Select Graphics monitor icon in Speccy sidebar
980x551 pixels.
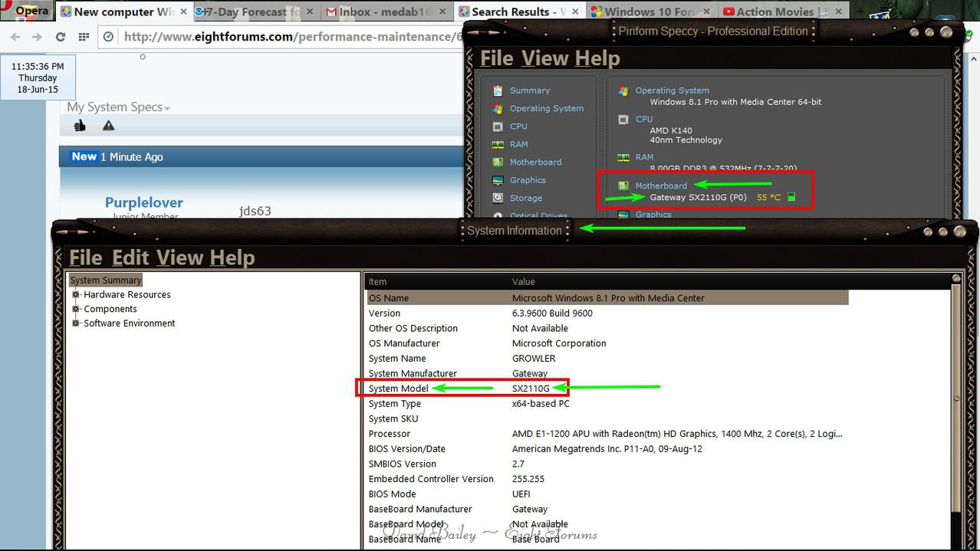tap(498, 180)
